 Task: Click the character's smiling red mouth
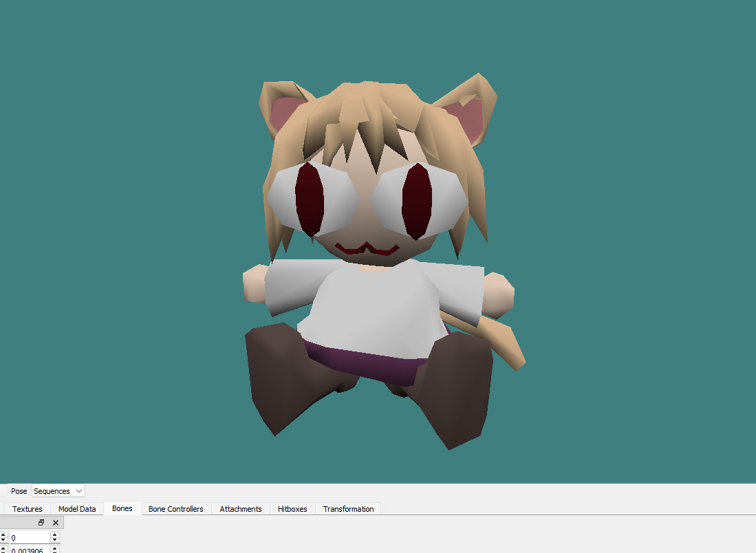coord(367,248)
